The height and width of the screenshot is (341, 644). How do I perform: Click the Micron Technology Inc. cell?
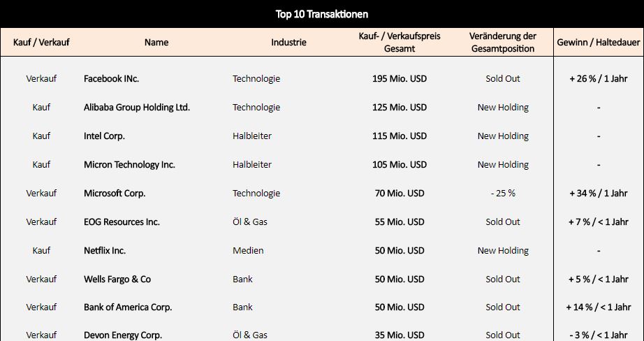pos(129,165)
